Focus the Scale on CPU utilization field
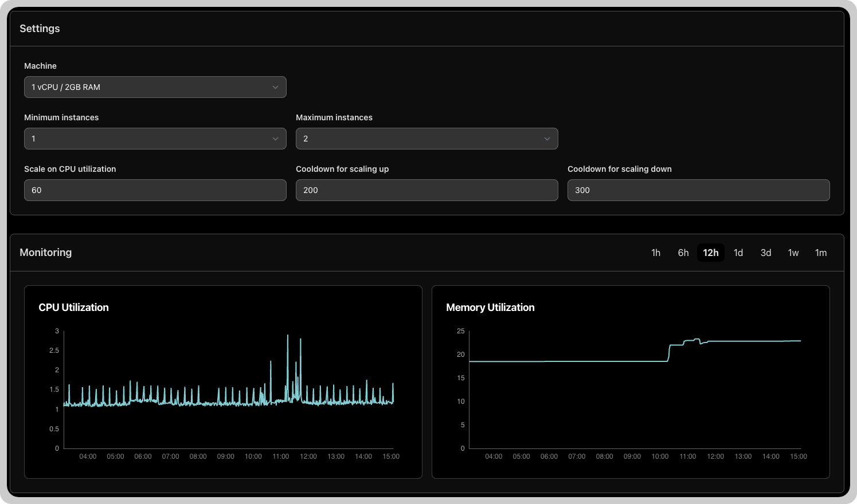The height and width of the screenshot is (504, 857). [155, 190]
